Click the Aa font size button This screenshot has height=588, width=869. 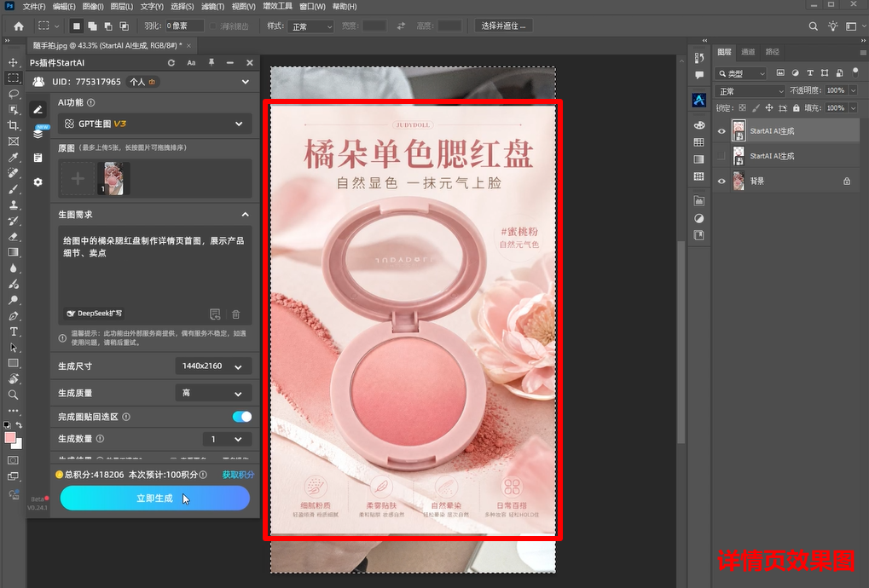(191, 63)
